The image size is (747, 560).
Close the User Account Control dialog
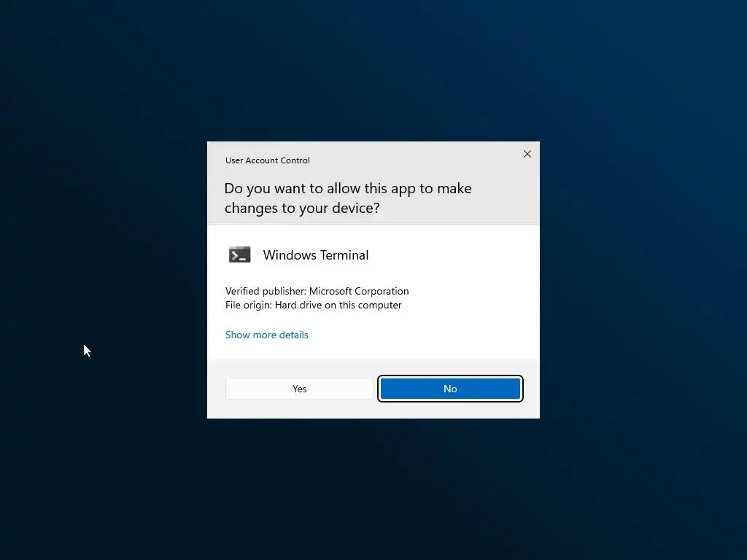527,154
